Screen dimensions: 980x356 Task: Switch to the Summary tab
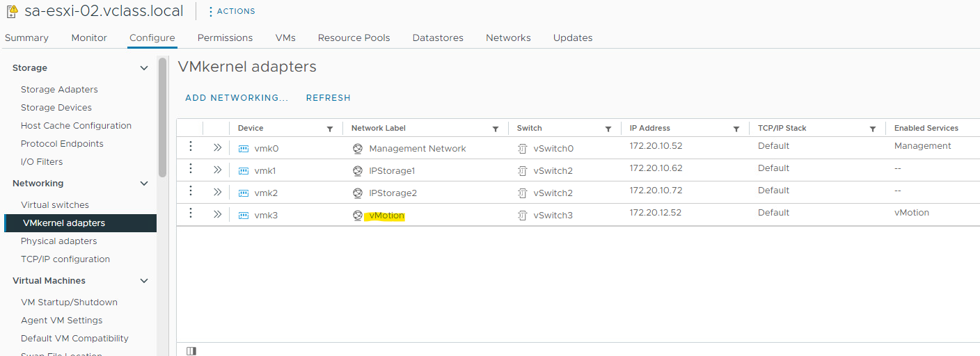point(26,38)
